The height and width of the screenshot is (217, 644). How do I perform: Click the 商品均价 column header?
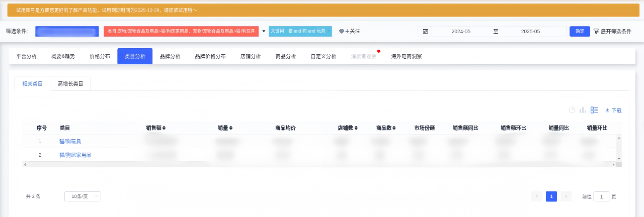click(x=285, y=128)
